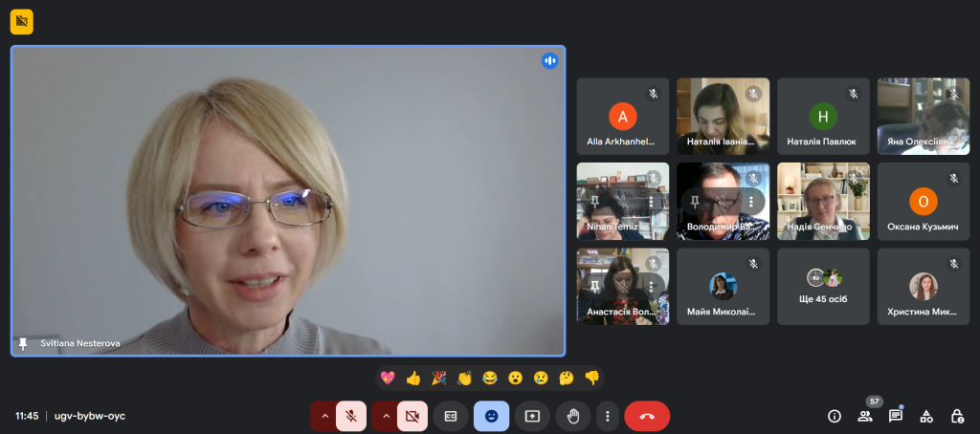980x434 pixels.
Task: Toggle closed captions
Action: point(450,416)
